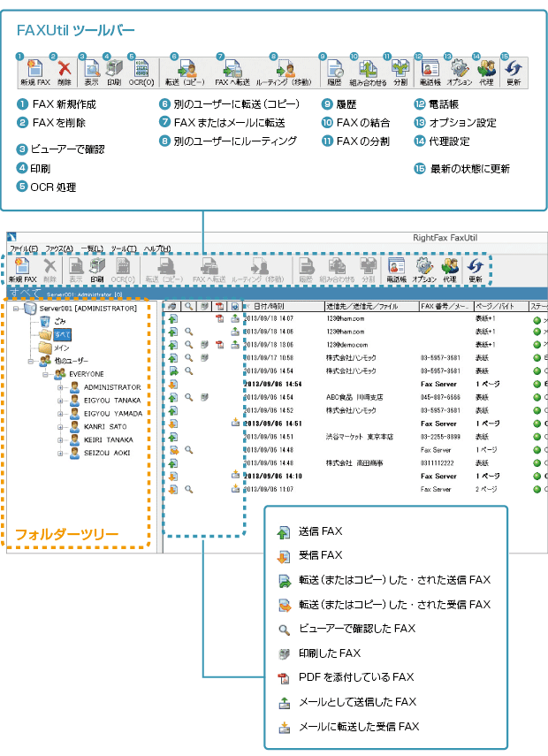Click OCR(O) icon in the enlarged toolbar callout
This screenshot has height=756, width=548.
click(141, 68)
